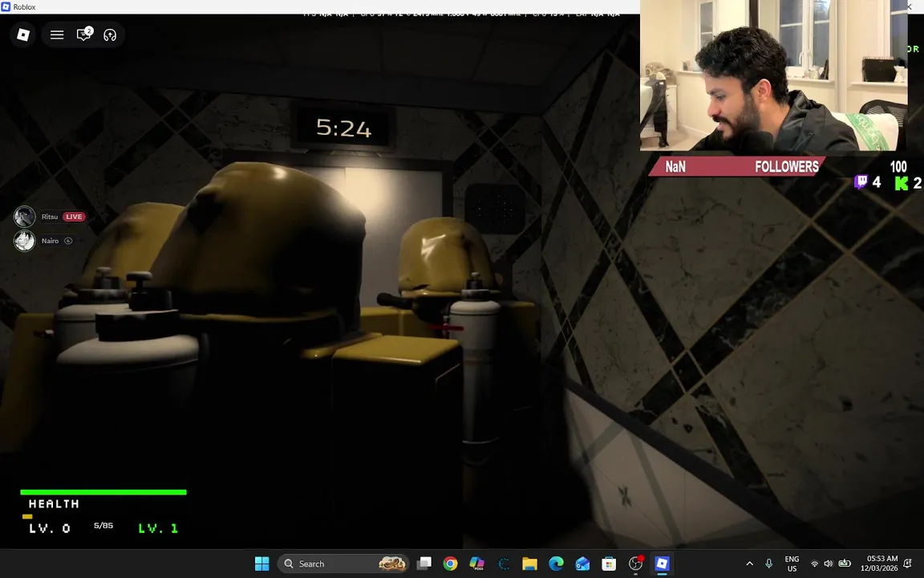Open Microsoft Store from the taskbar

pyautogui.click(x=609, y=564)
